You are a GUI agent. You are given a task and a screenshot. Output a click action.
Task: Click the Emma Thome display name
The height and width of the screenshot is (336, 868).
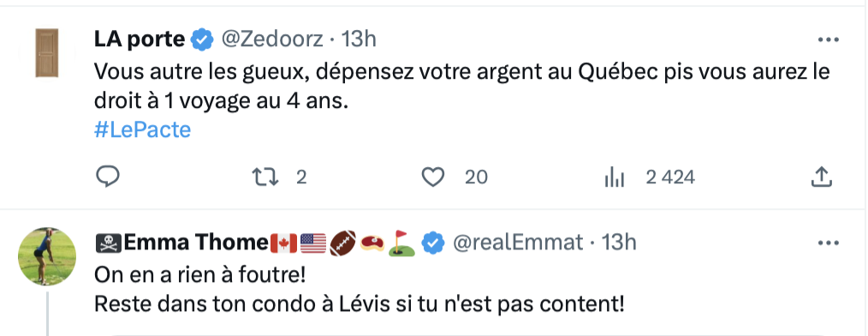196,243
